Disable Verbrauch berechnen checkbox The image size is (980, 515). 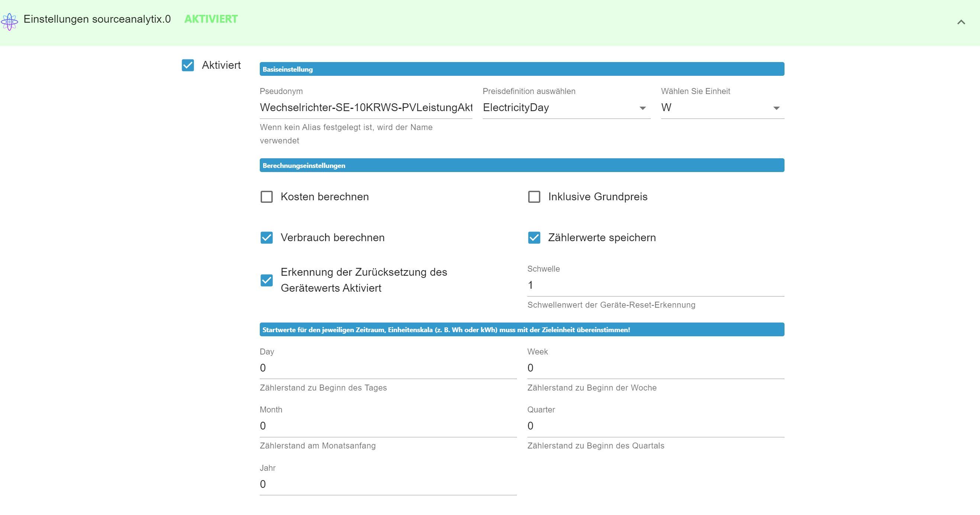point(266,237)
